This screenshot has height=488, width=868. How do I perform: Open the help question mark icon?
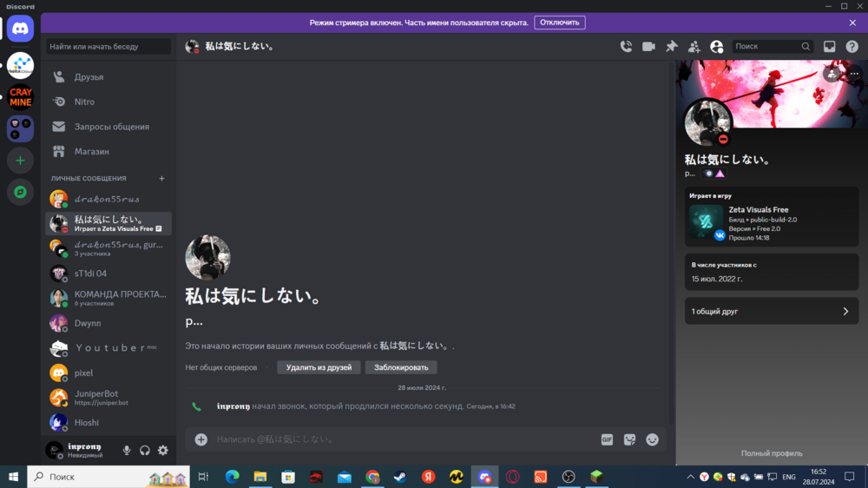tap(852, 47)
